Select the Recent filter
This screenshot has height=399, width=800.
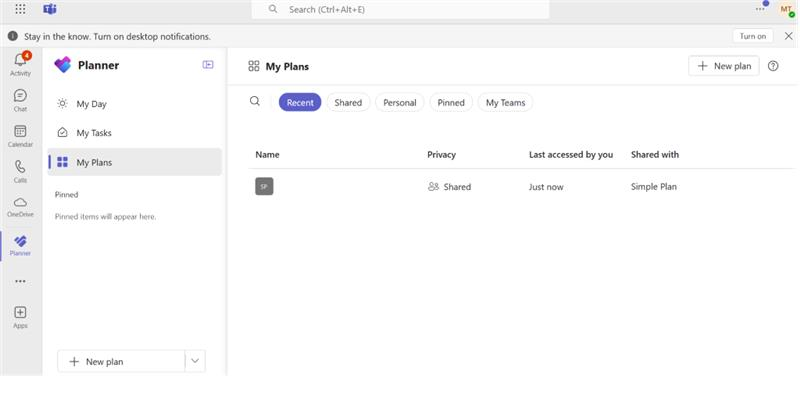(300, 103)
